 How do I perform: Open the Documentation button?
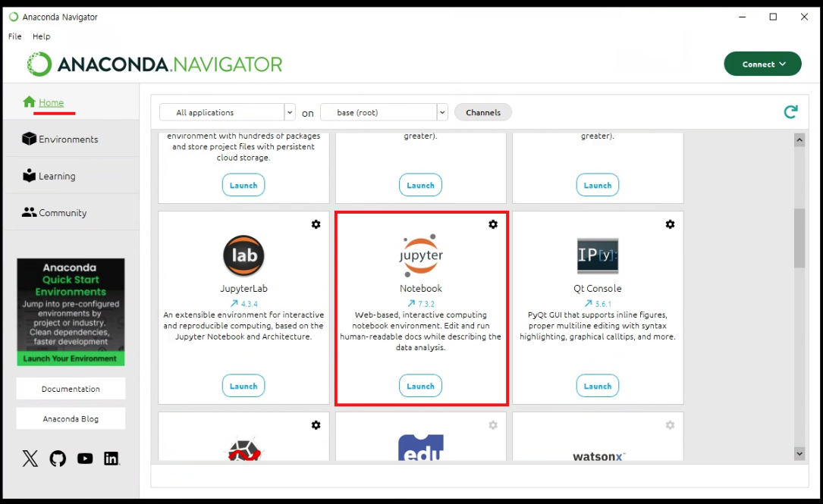(x=71, y=389)
